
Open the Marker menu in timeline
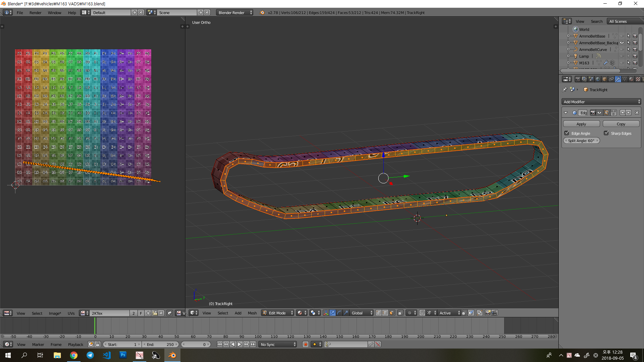click(x=38, y=344)
